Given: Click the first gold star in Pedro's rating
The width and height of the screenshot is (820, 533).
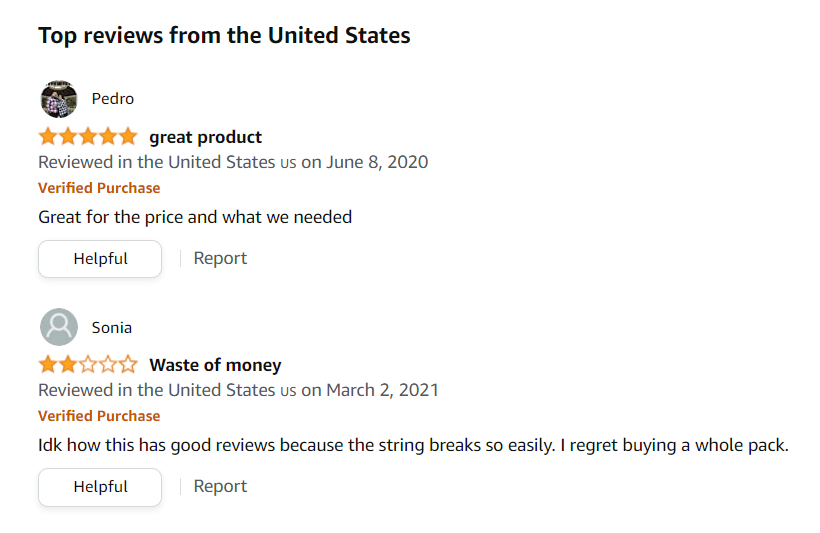Looking at the screenshot, I should point(48,137).
